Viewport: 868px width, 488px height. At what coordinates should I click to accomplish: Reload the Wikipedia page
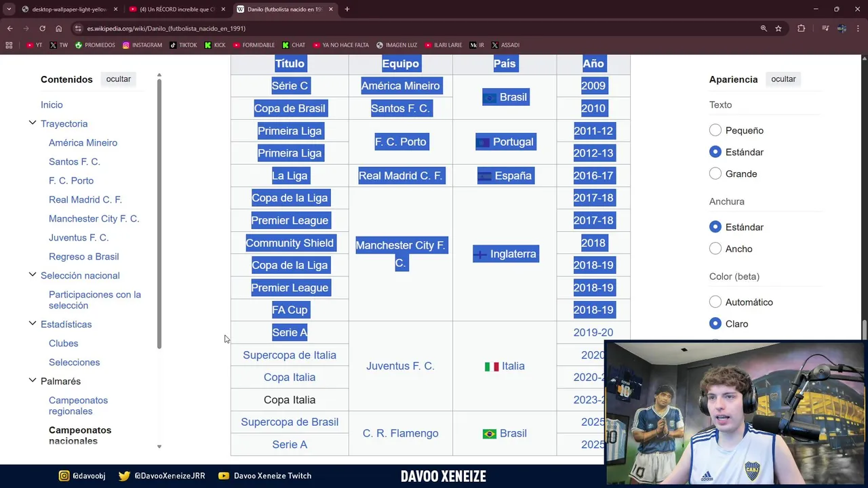pyautogui.click(x=42, y=28)
